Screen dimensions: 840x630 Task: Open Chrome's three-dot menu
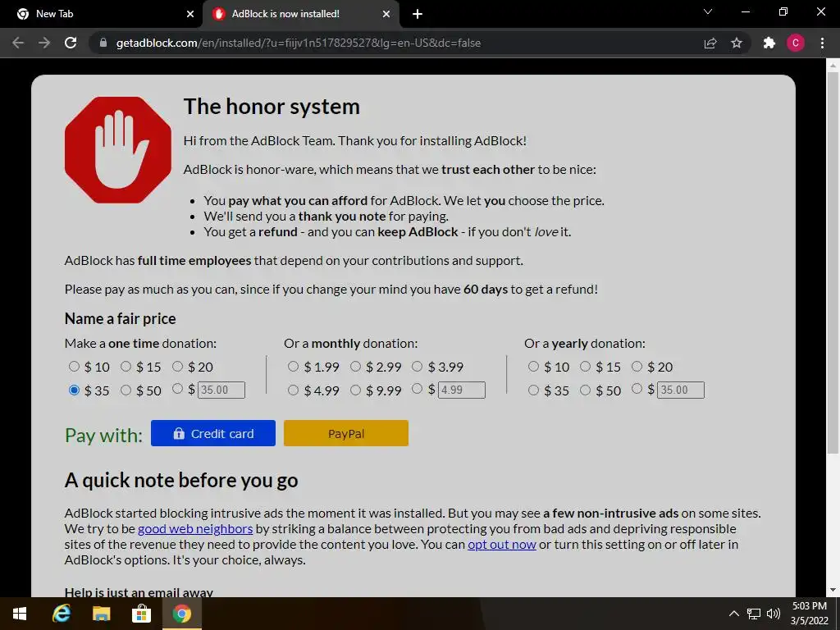click(822, 43)
